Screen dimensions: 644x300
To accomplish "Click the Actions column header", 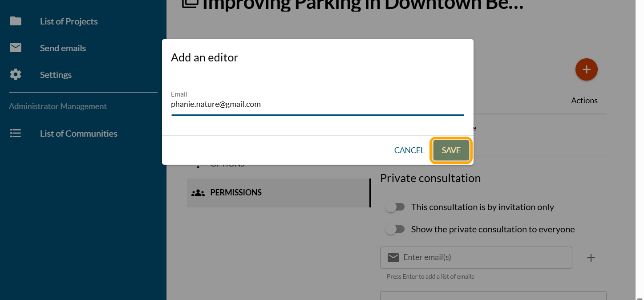I will (x=584, y=101).
